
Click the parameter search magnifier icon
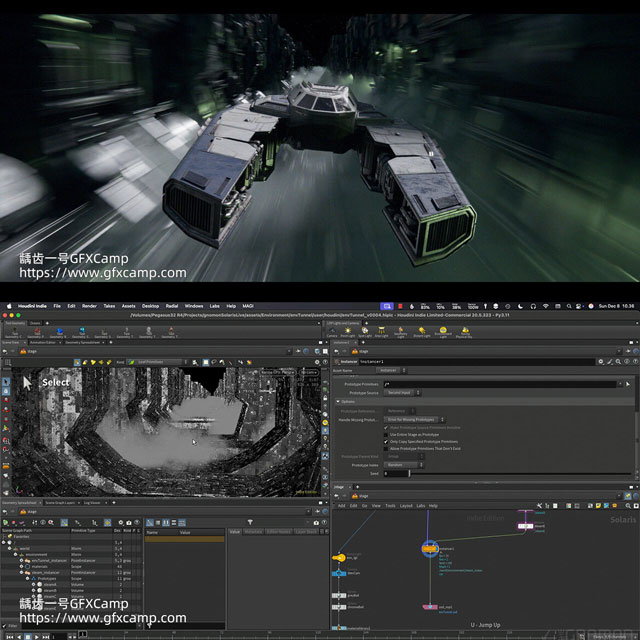click(618, 362)
